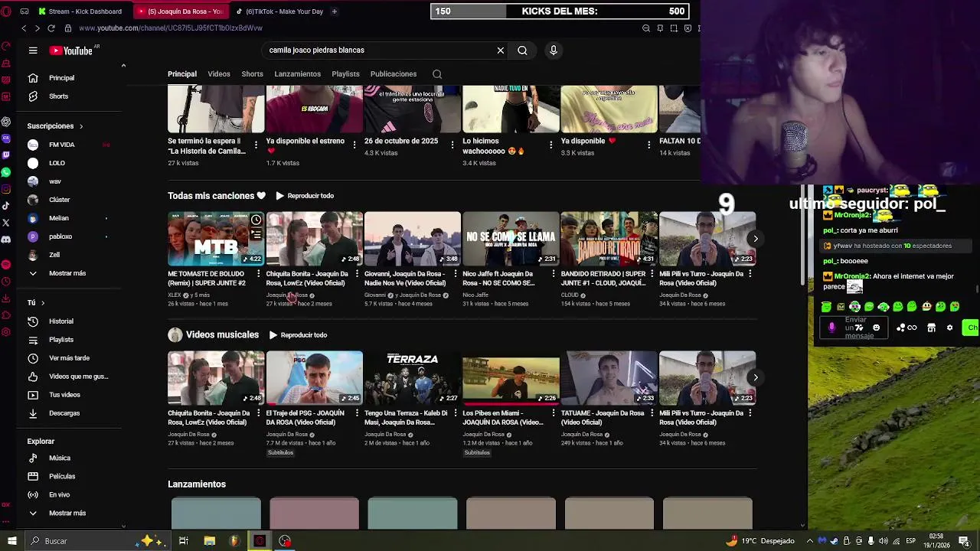
Task: Open Kick chat settings gear
Action: (949, 328)
